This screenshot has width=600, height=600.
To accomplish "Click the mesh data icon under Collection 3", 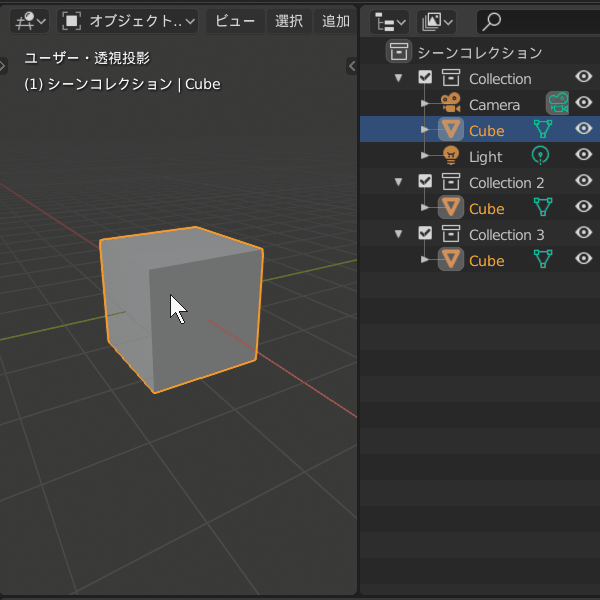I will point(543,259).
